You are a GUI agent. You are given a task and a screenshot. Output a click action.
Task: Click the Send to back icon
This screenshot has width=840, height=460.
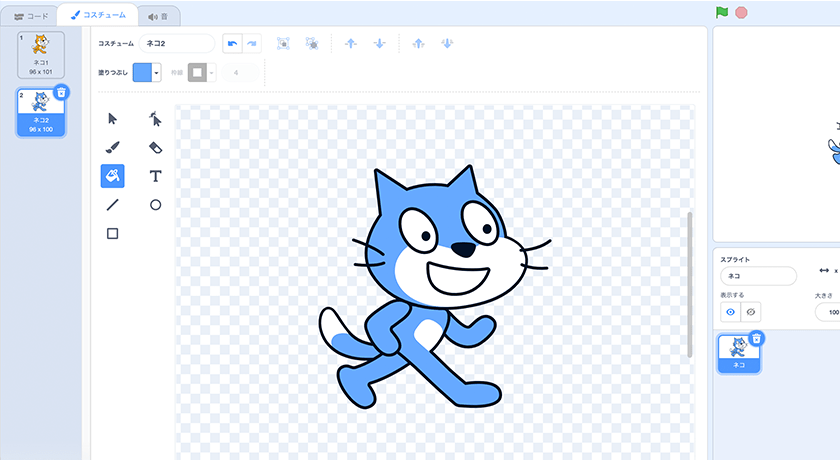pos(447,43)
